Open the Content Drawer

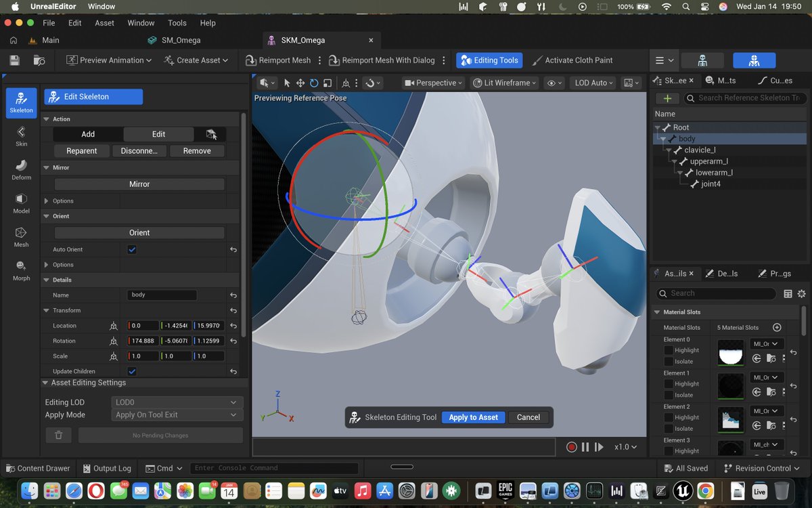[x=38, y=468]
